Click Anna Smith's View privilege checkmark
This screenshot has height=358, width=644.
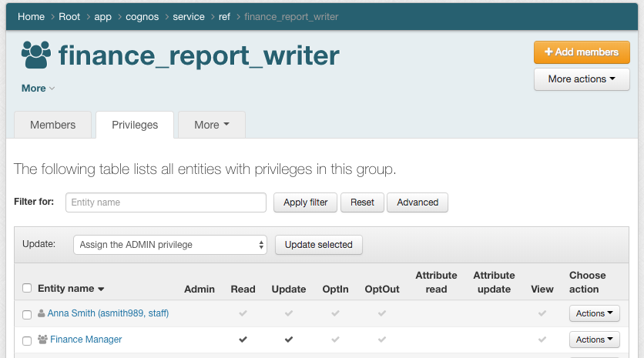click(x=542, y=314)
